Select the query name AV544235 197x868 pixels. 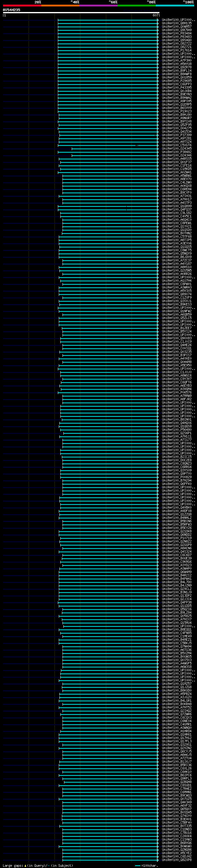click(11, 10)
